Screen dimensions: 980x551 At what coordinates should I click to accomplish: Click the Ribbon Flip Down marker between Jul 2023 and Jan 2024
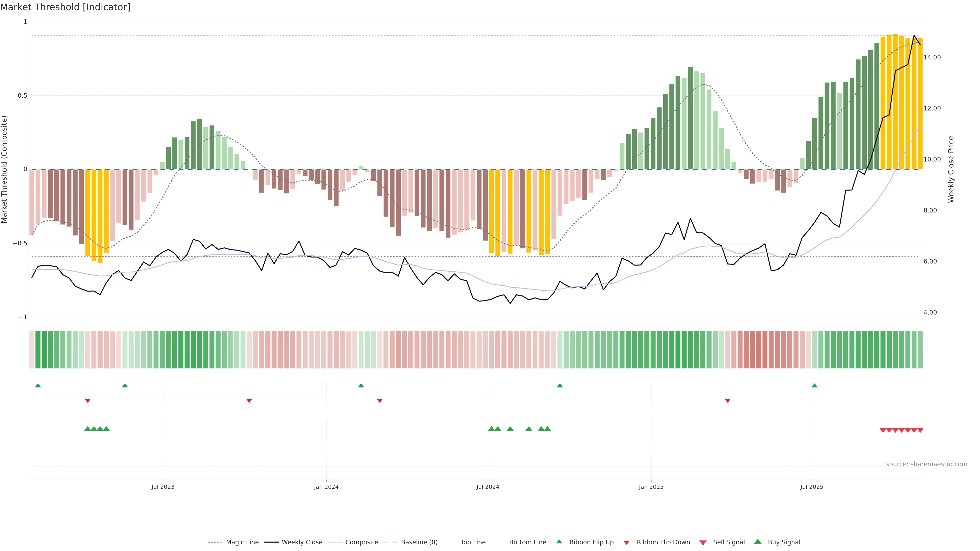coord(249,400)
